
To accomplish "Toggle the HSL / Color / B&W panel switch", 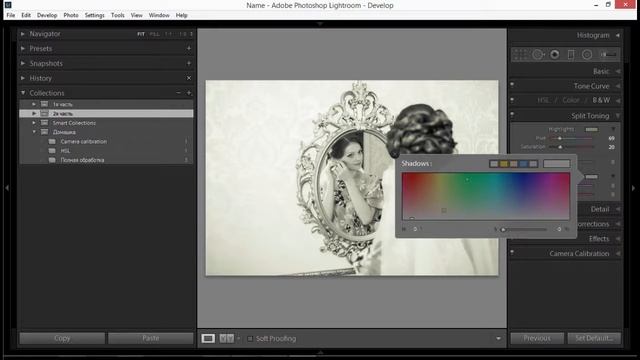I will (x=512, y=100).
